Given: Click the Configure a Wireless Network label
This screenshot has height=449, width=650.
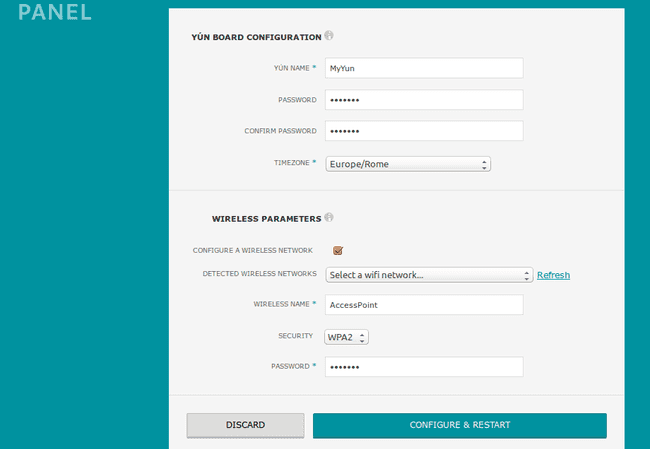Looking at the screenshot, I should pos(252,250).
